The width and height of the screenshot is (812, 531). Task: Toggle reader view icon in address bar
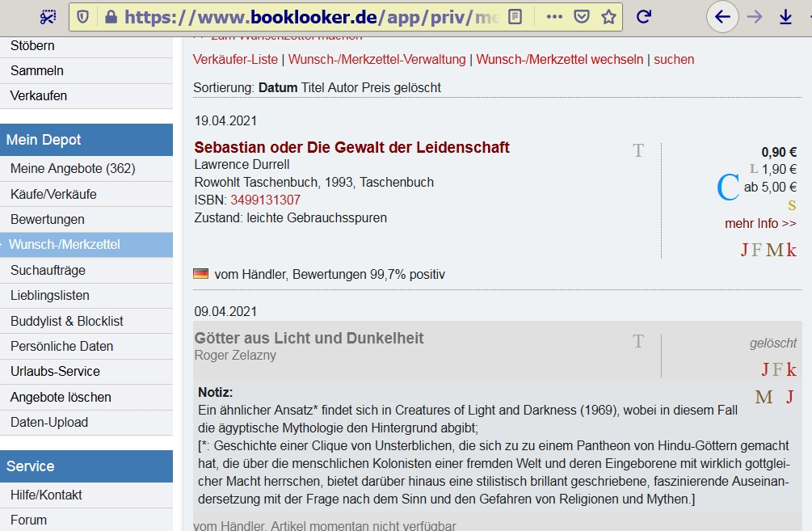click(x=515, y=17)
